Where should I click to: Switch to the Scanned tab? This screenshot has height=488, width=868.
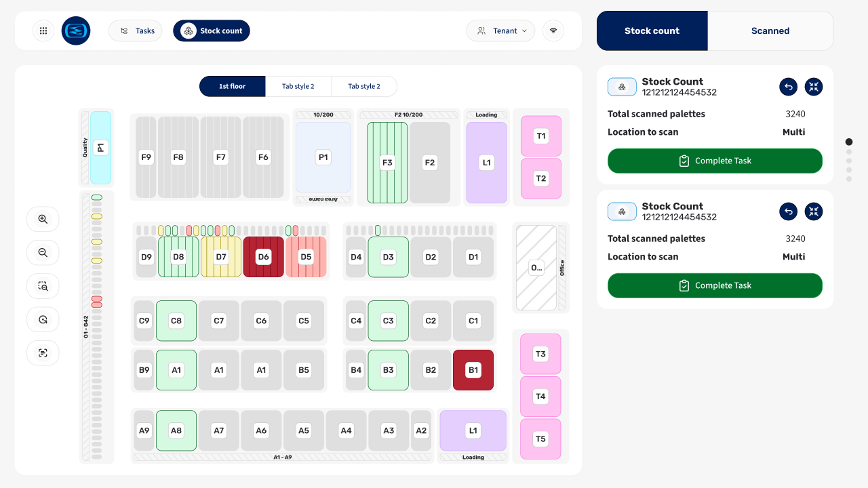tap(770, 30)
